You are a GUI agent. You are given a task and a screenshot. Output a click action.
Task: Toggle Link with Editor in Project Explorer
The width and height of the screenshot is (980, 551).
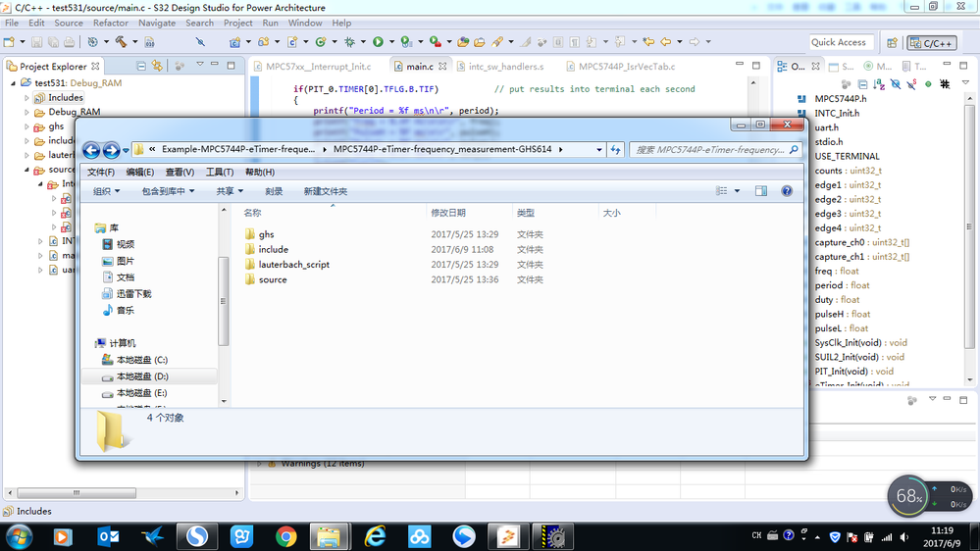tap(157, 66)
